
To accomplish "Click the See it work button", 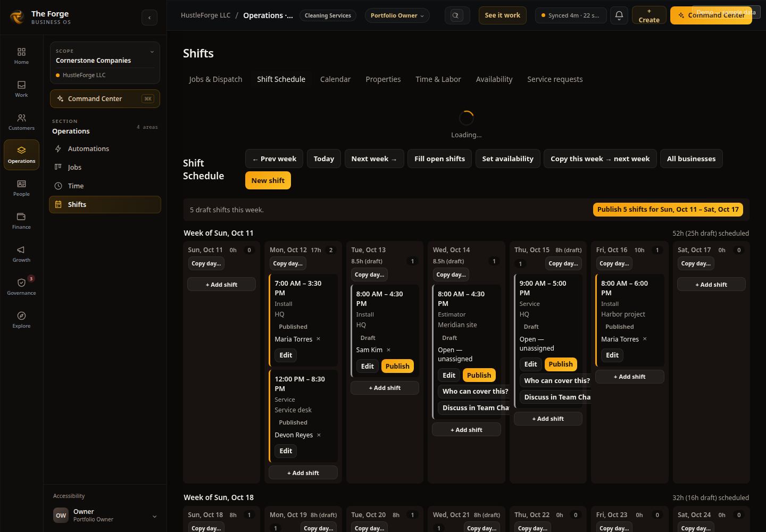I will [502, 15].
